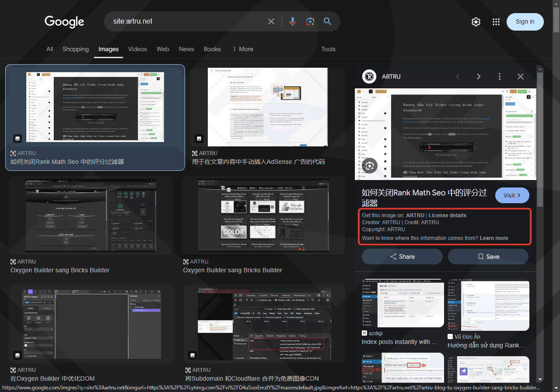This screenshot has height=392, width=560.
Task: Click Vũ Đức Ân favicon in related images
Action: tap(450, 336)
